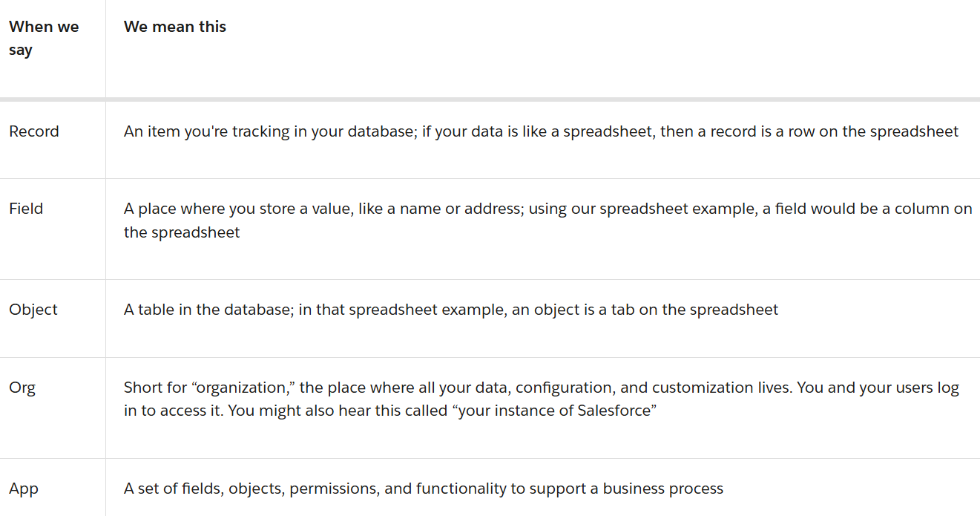Click the "App" term cell

coord(24,489)
